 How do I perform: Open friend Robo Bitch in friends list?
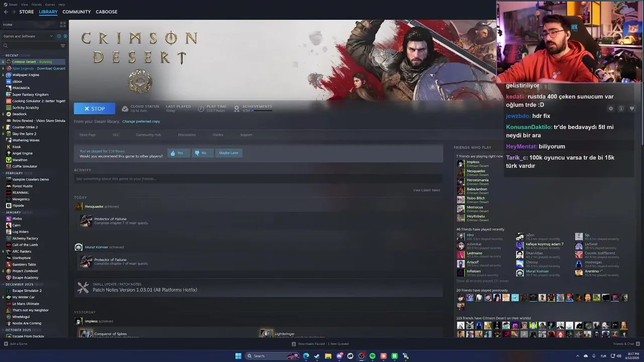(x=472, y=200)
